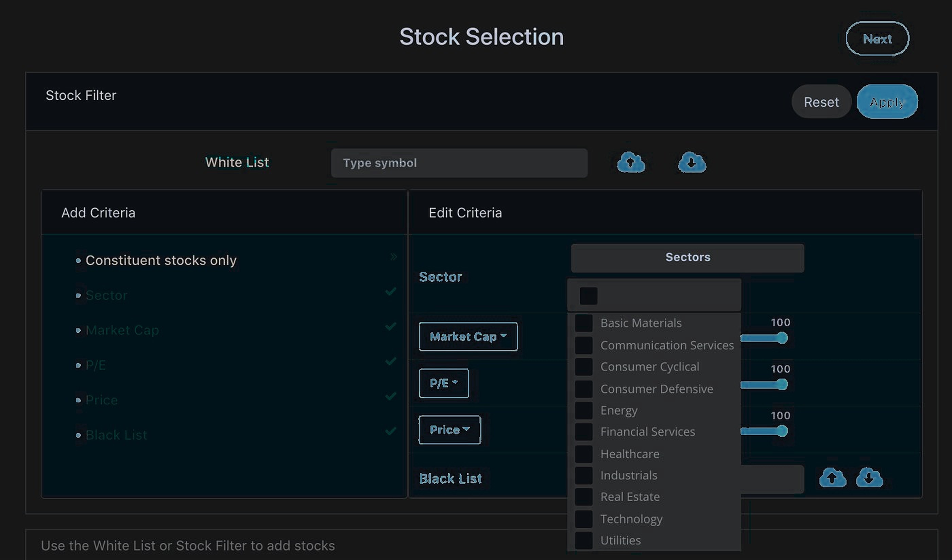Screen dimensions: 952x560
Task: Add the Constituent stocks only criterion
Action: coord(161,260)
